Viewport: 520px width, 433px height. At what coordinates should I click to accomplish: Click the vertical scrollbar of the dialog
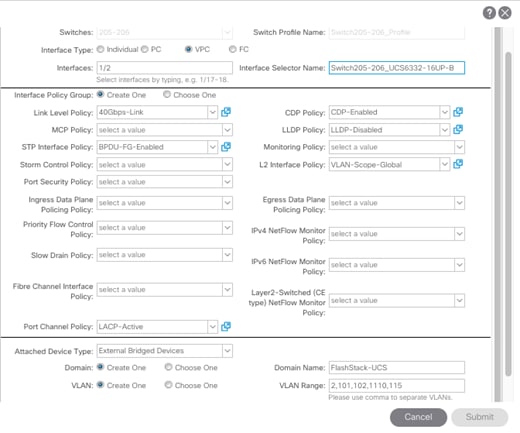508,214
